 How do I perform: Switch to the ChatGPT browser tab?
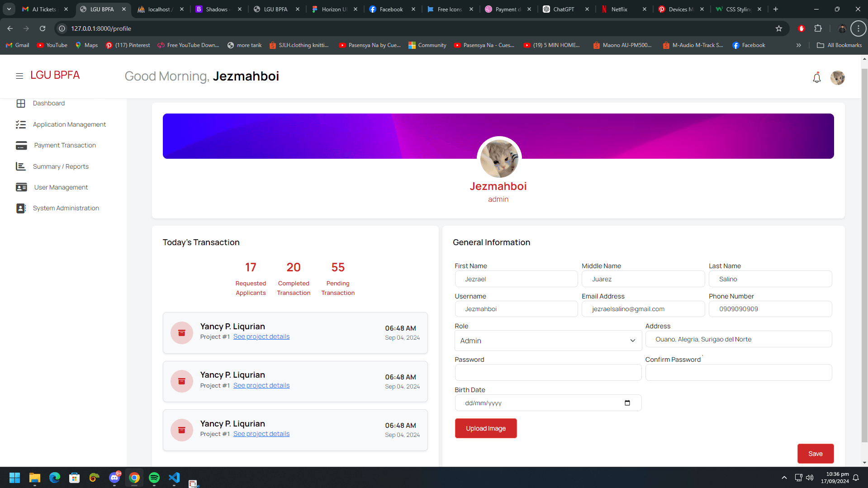point(563,9)
